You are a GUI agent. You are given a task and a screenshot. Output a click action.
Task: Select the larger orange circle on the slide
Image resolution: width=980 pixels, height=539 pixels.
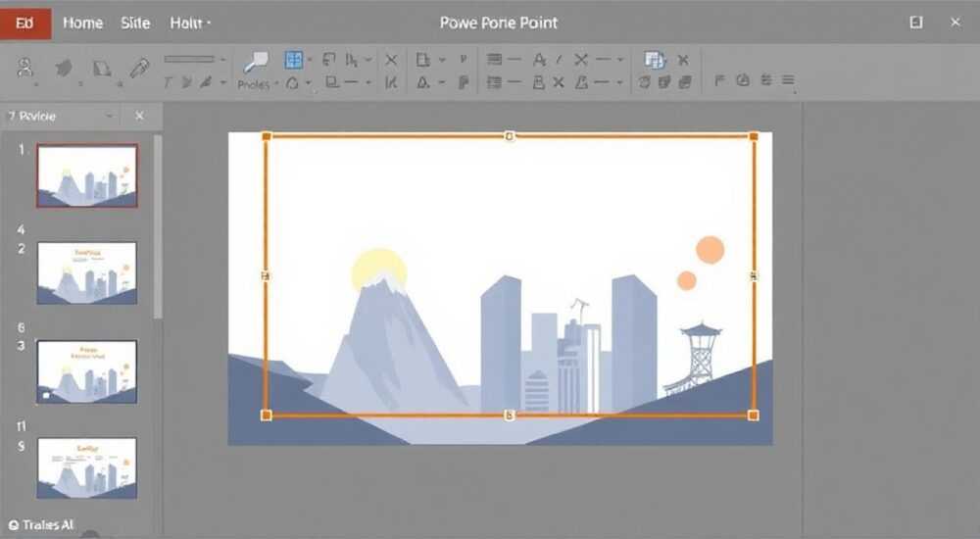coord(710,250)
